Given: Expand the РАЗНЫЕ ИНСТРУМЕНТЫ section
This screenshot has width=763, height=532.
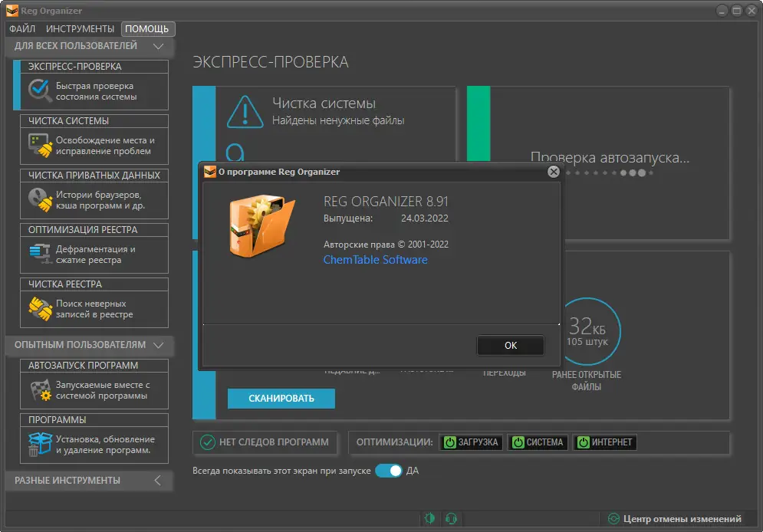Looking at the screenshot, I should click(158, 481).
